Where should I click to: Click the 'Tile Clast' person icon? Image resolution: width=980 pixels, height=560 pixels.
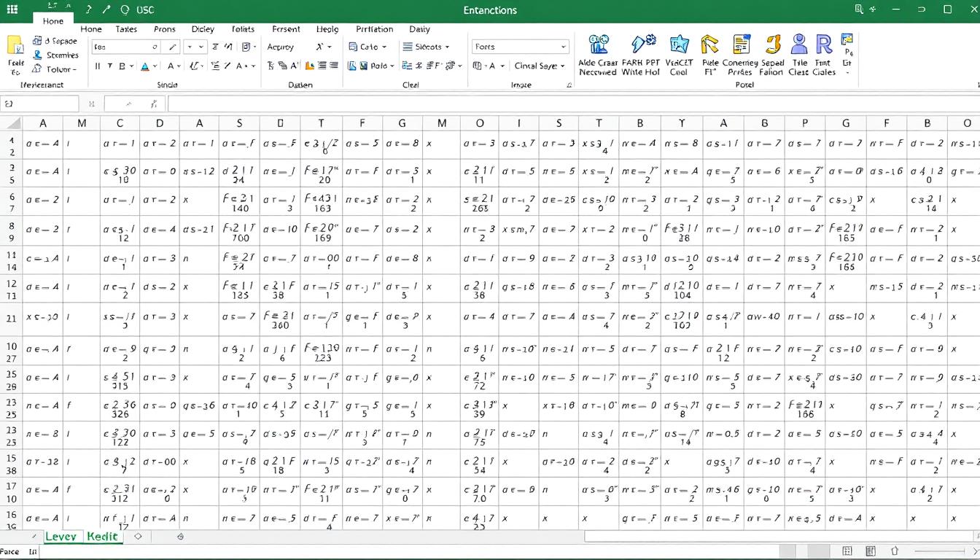[799, 44]
